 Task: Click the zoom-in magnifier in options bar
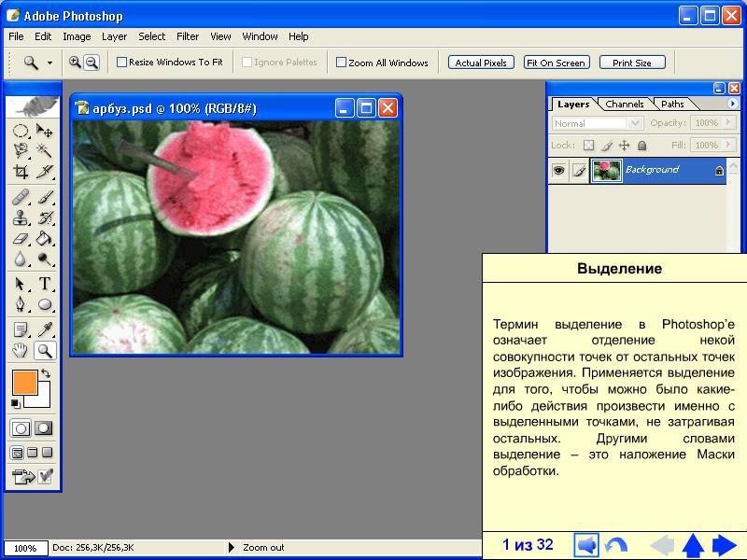pos(75,63)
